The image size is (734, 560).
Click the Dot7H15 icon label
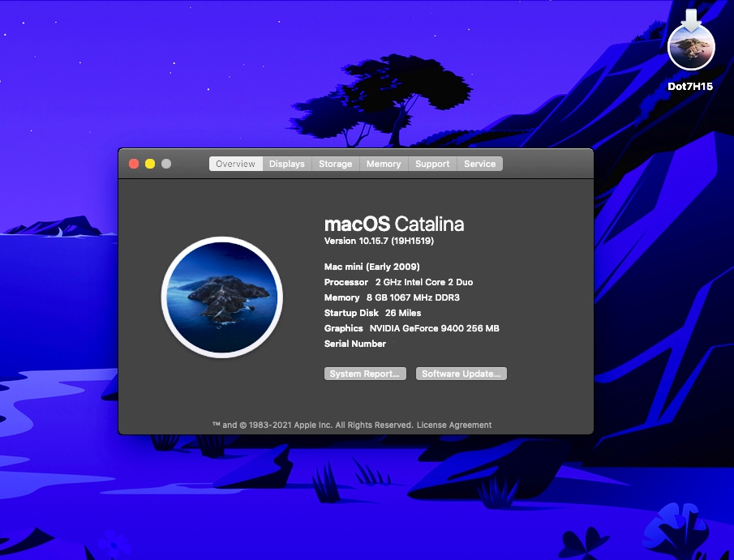690,86
